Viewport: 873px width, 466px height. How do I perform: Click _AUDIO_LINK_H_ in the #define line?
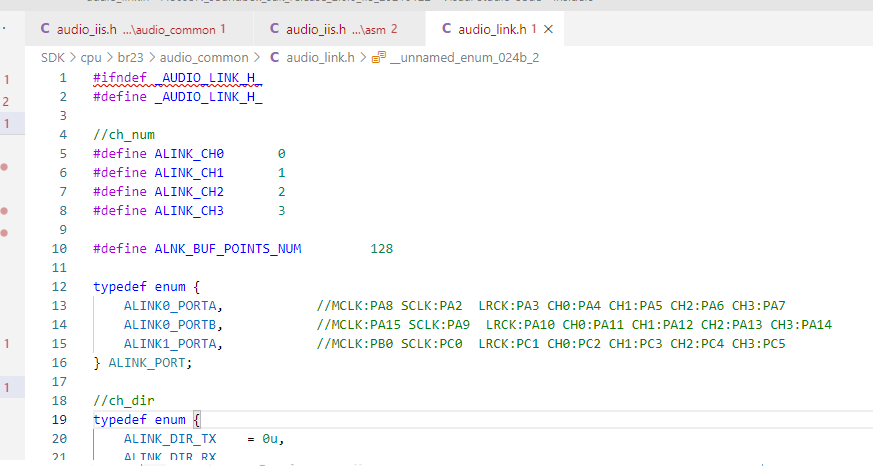coord(208,97)
